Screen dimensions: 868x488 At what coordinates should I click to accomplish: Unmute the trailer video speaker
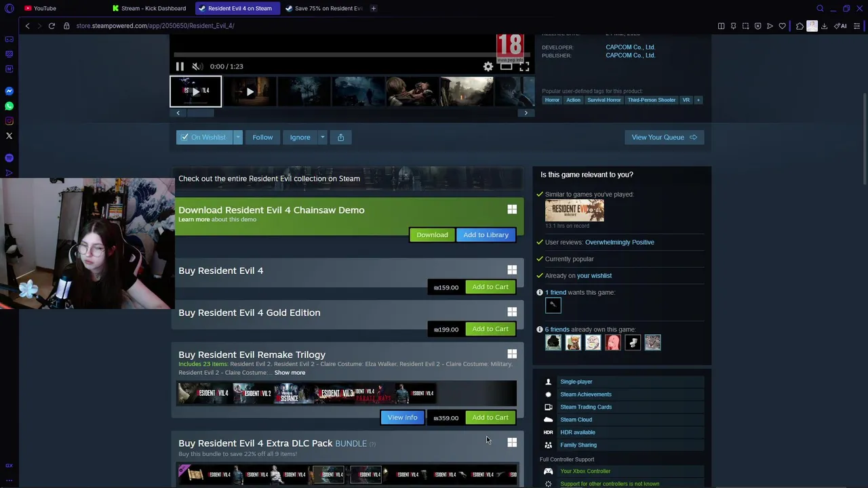pos(197,66)
